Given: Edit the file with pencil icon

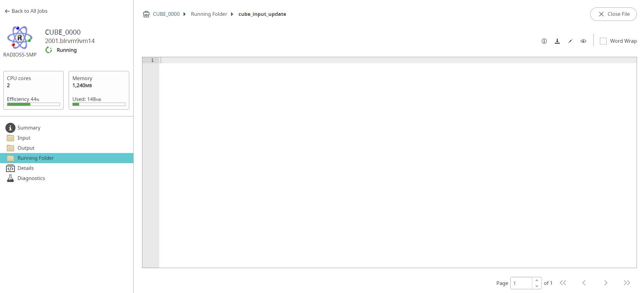Looking at the screenshot, I should [570, 41].
